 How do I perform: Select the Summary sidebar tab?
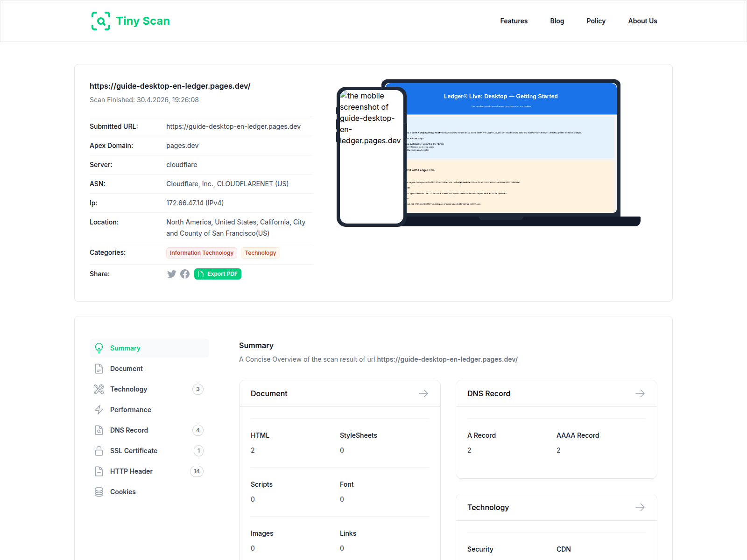coord(149,348)
